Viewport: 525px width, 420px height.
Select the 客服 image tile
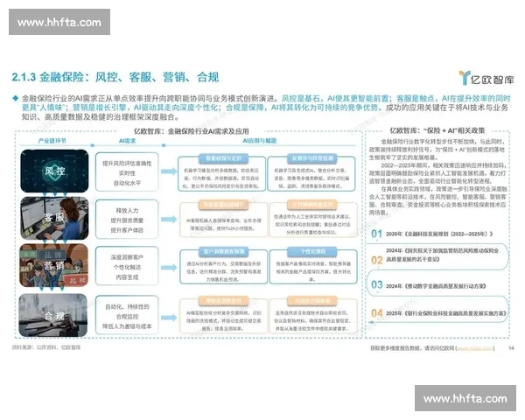pyautogui.click(x=54, y=218)
